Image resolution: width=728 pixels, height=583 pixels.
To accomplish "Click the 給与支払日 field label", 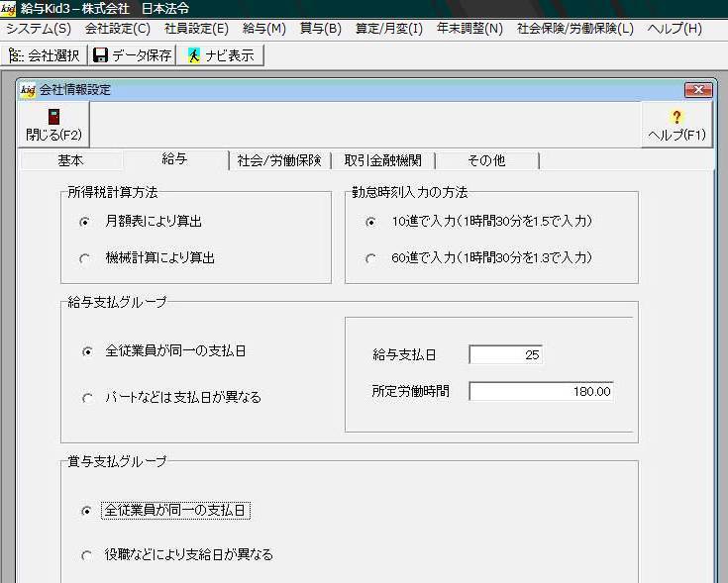I will click(x=404, y=355).
